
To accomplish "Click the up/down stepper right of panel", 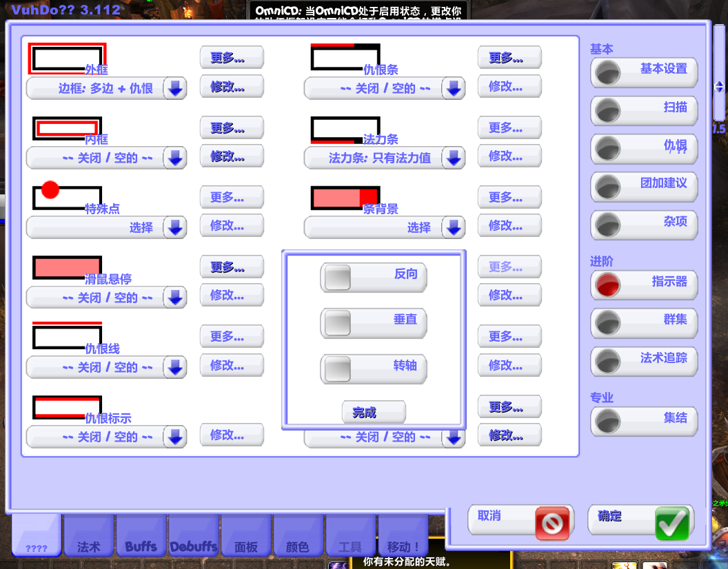I will [x=719, y=87].
